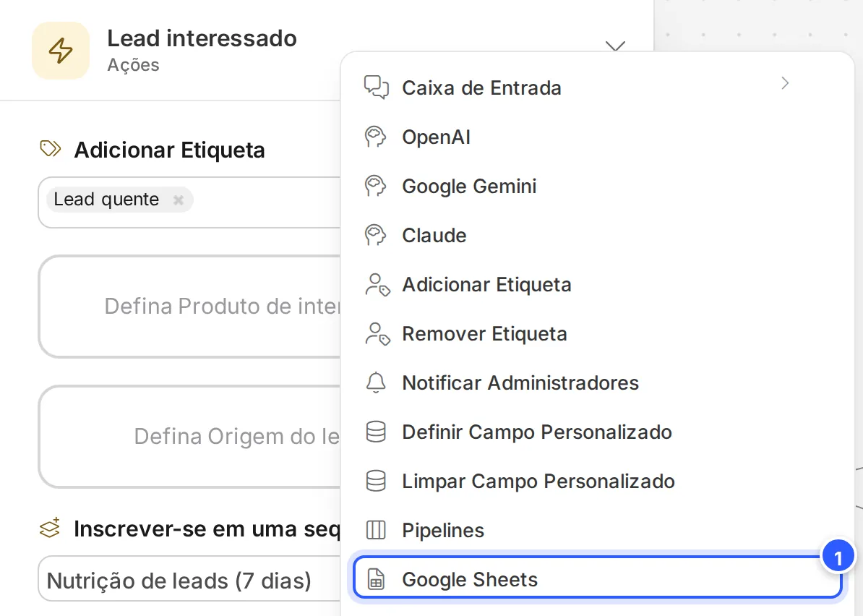The width and height of the screenshot is (863, 616).
Task: Collapse the Lead interessado chevron
Action: point(615,45)
